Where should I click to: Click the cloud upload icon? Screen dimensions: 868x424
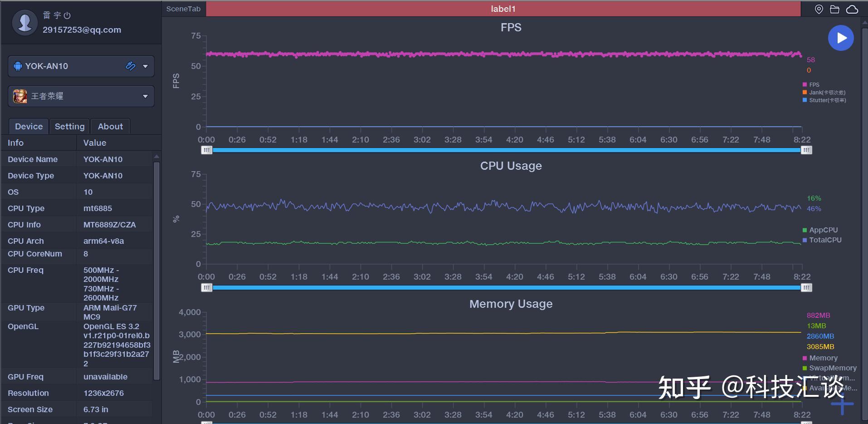tap(852, 9)
